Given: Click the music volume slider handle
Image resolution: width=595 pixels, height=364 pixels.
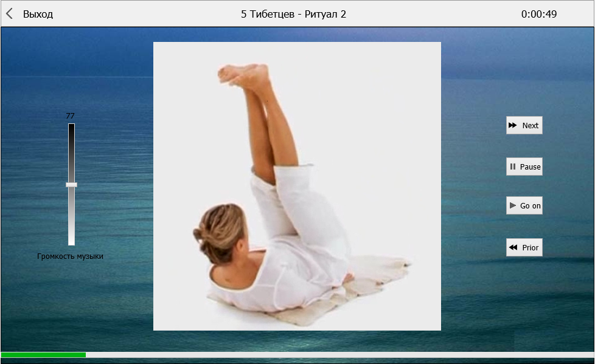Looking at the screenshot, I should click(x=71, y=184).
